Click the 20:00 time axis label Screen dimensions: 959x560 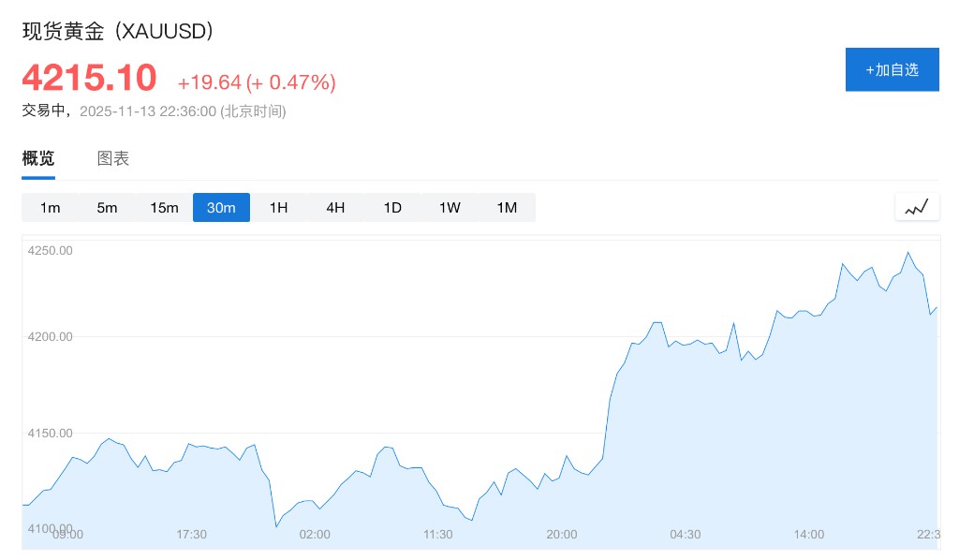click(561, 534)
